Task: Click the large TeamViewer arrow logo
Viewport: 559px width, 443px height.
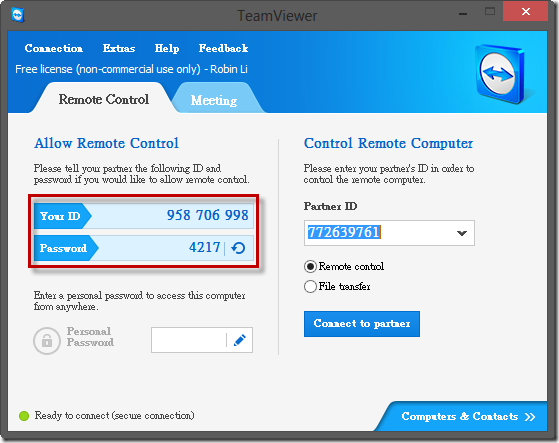Action: coord(501,74)
